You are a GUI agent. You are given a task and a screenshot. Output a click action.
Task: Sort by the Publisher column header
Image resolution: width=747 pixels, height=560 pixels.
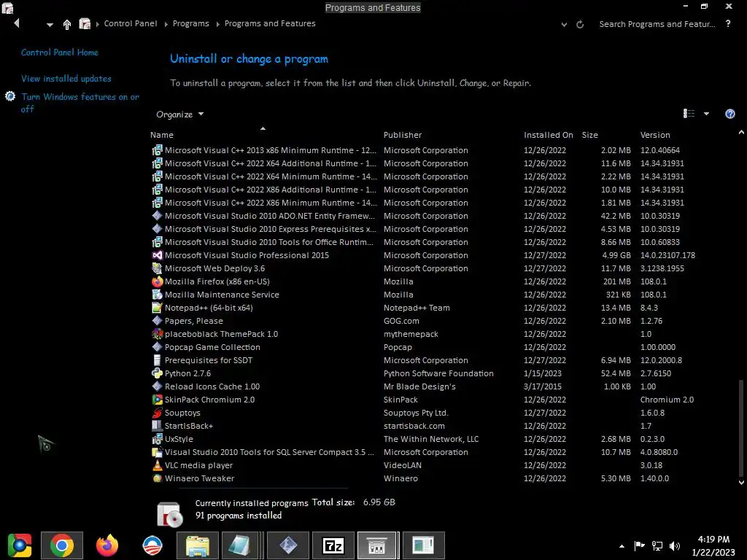[x=403, y=135]
